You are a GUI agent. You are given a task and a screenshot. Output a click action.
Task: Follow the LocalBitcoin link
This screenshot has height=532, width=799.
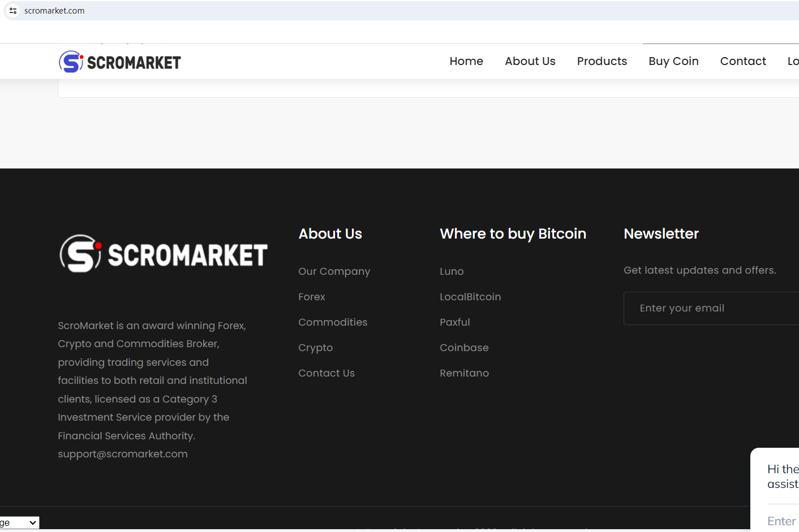(470, 297)
